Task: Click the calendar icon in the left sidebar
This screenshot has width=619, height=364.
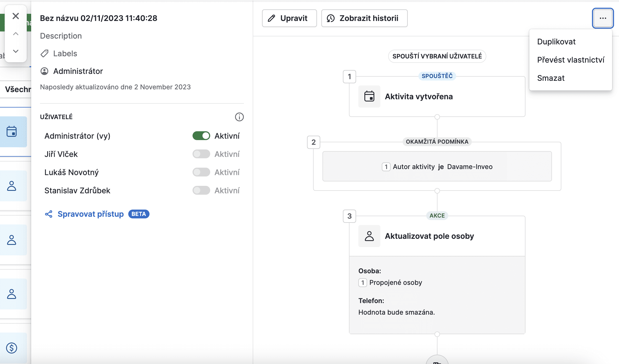Action: 12,132
